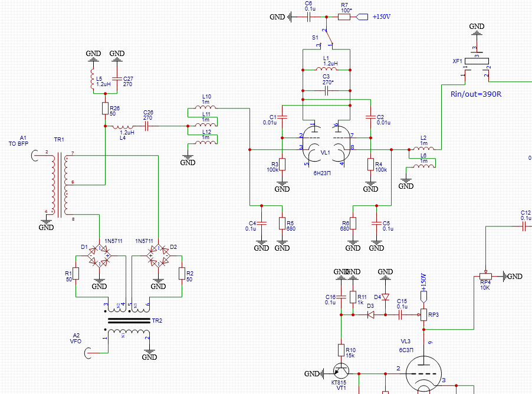Viewport: 532px width, 394px height.
Task: Click the D4 diode symbol
Action: 385,297
